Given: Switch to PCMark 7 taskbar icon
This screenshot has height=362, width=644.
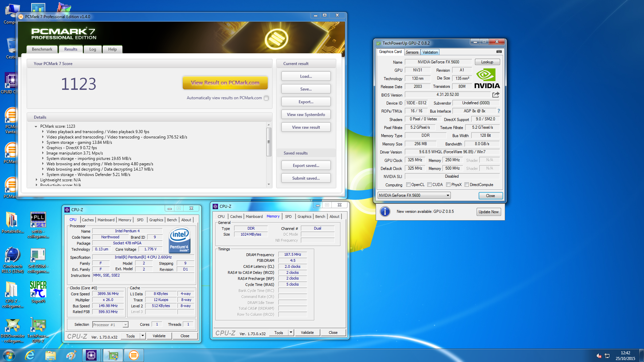Looking at the screenshot, I should (x=134, y=355).
